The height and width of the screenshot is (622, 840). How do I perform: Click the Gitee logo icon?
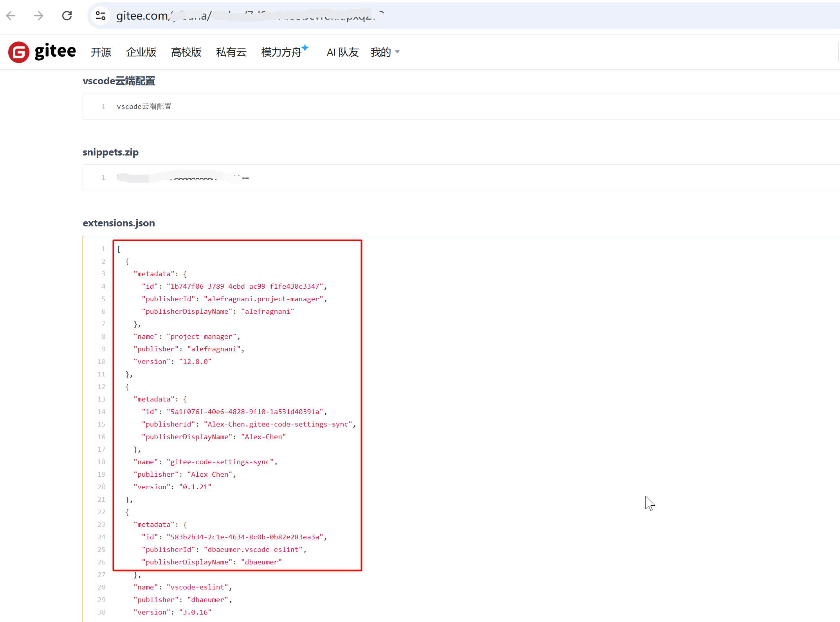19,52
